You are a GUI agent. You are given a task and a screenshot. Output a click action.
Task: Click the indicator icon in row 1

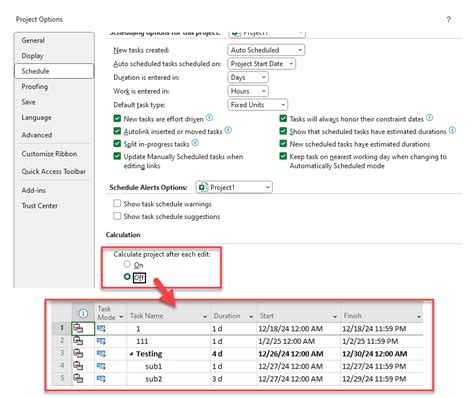(x=78, y=328)
